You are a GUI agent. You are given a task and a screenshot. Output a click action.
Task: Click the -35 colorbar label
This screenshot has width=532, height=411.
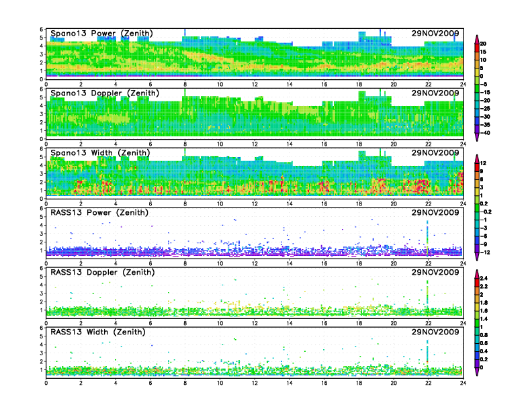click(x=485, y=125)
